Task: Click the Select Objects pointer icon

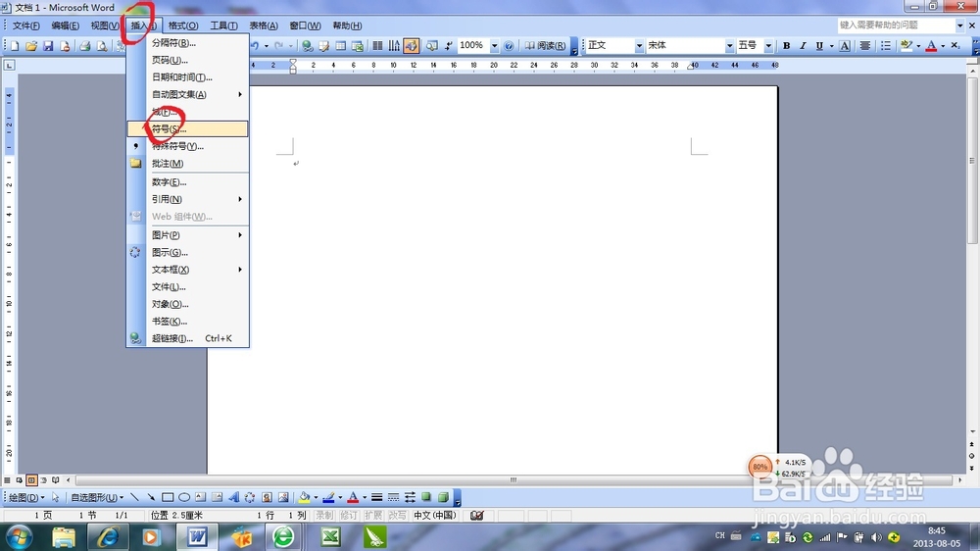Action: [56, 498]
